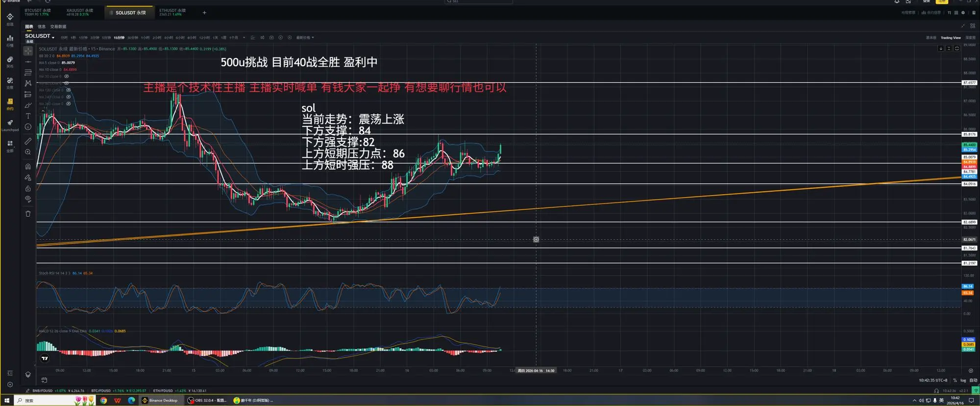Click the trash icon to remove drawings
This screenshot has height=406, width=980.
click(28, 214)
